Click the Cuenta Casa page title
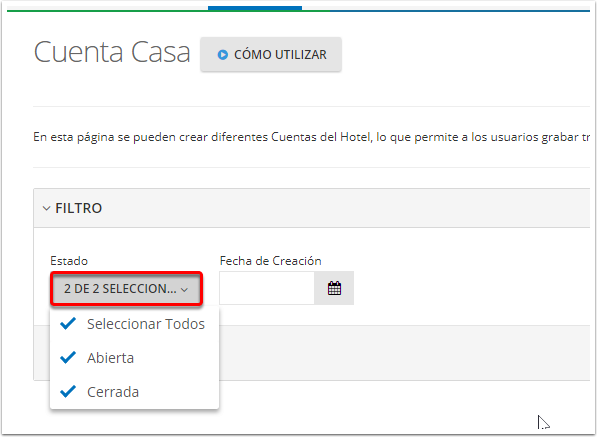This screenshot has width=597, height=437. point(112,52)
